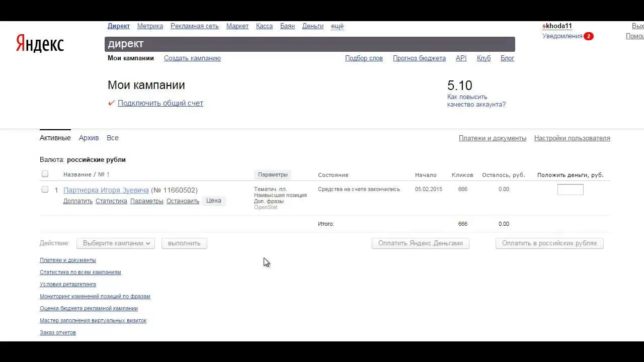Click the Создать кампанию link
Image resolution: width=644 pixels, height=362 pixels.
pos(192,58)
